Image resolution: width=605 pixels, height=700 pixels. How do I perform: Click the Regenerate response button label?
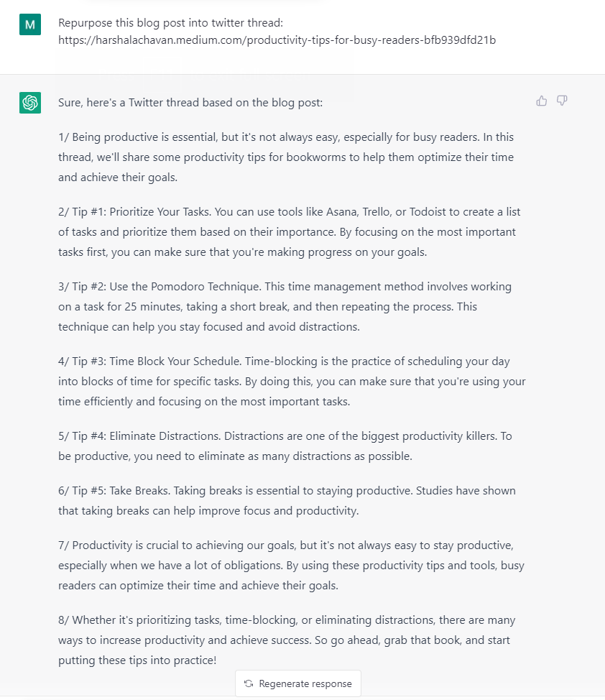click(305, 683)
